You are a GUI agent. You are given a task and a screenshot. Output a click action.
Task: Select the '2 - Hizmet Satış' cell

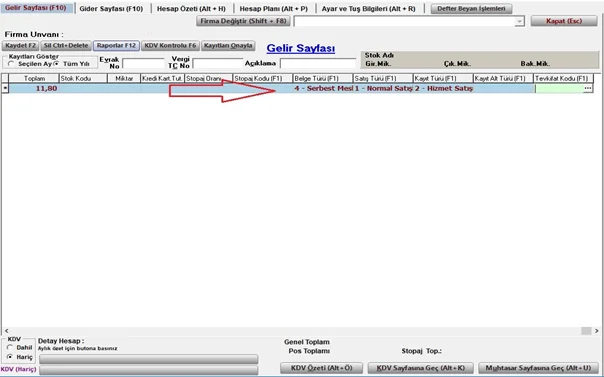tap(443, 89)
